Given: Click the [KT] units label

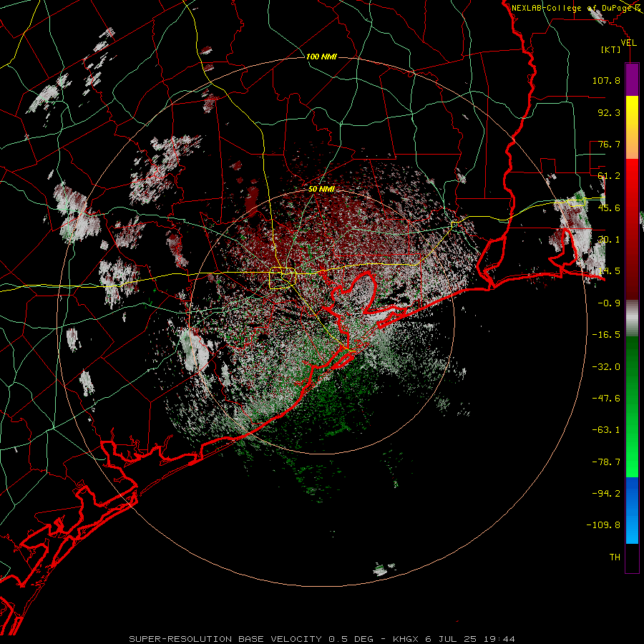Looking at the screenshot, I should [x=611, y=49].
